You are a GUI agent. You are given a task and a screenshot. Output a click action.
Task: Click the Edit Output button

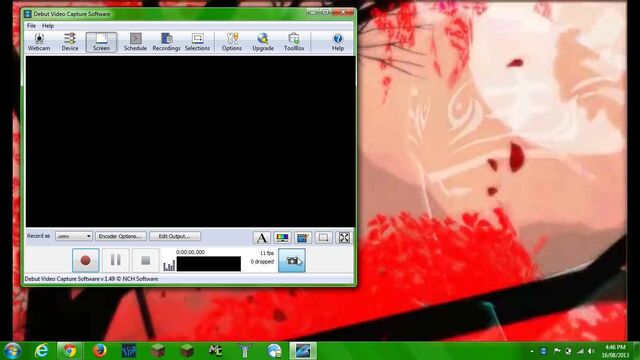(175, 236)
